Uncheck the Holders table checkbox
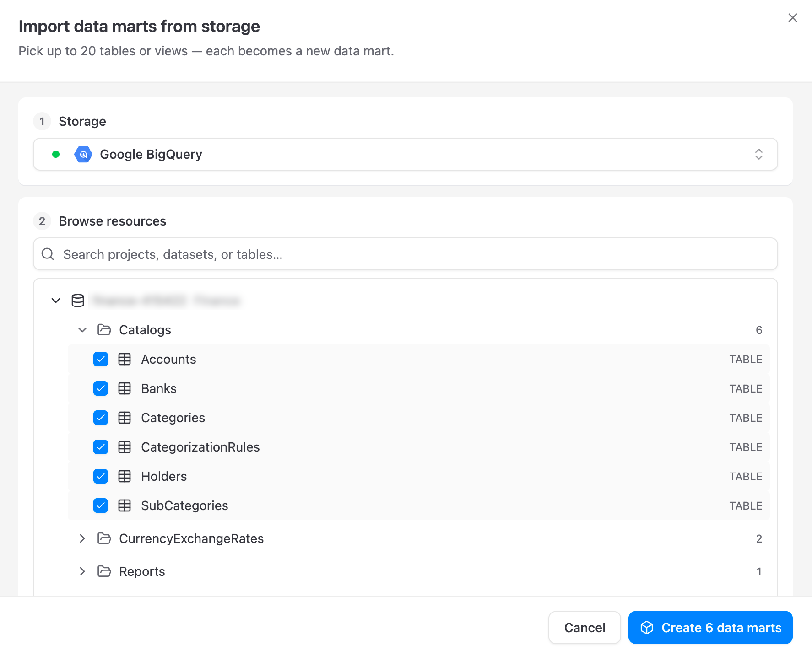 (x=101, y=476)
